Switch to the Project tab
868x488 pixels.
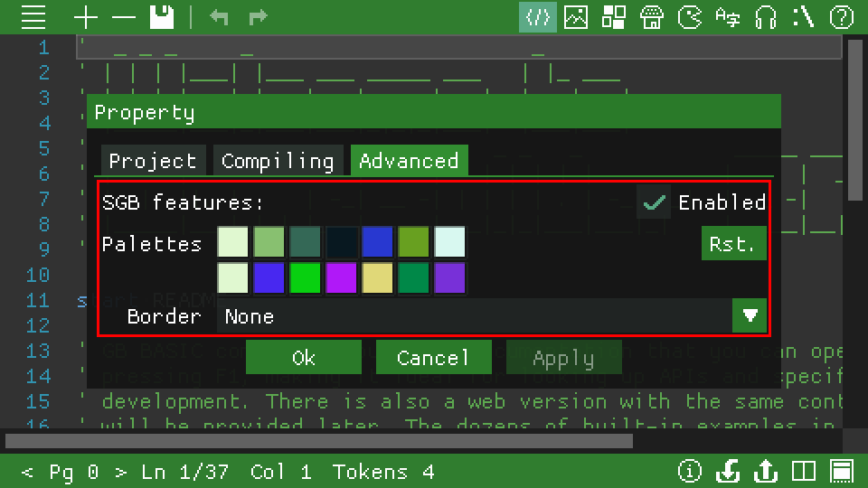153,161
